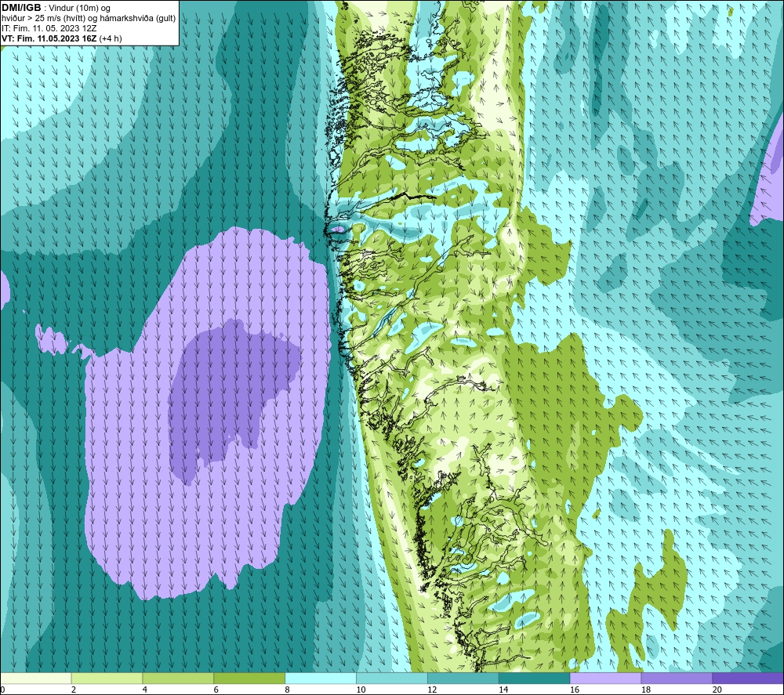Click the dark teal 14–16 m/s legend swatch
This screenshot has height=695, width=784.
click(x=535, y=678)
